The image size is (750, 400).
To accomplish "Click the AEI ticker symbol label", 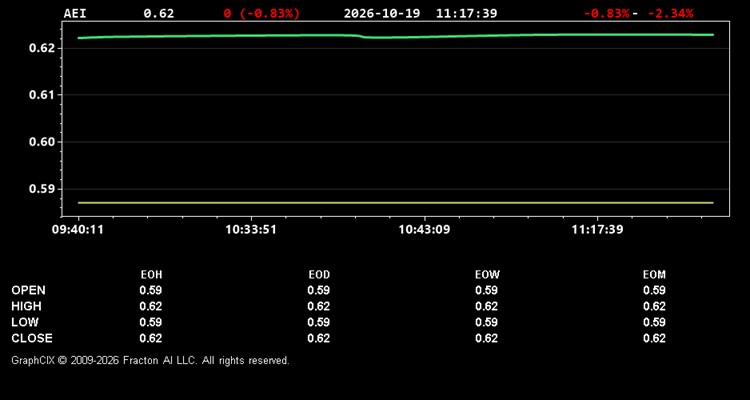I will [x=75, y=13].
